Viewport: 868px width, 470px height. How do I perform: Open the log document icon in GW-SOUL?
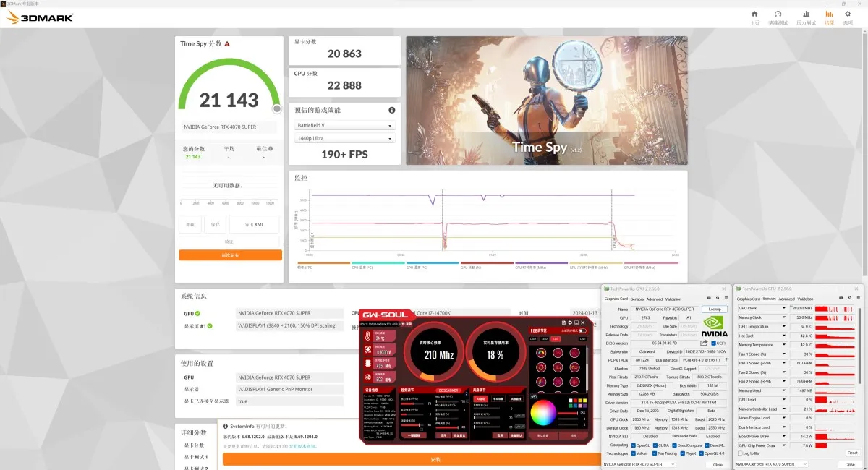(x=563, y=322)
